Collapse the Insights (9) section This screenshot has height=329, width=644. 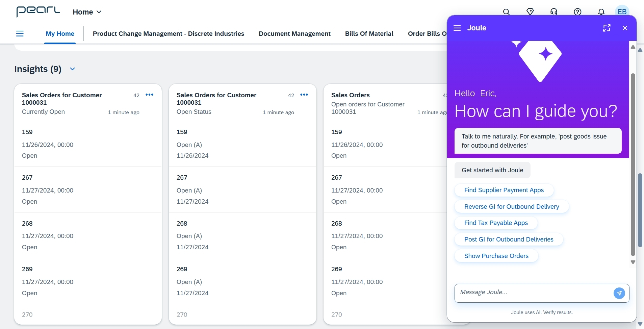pyautogui.click(x=72, y=69)
